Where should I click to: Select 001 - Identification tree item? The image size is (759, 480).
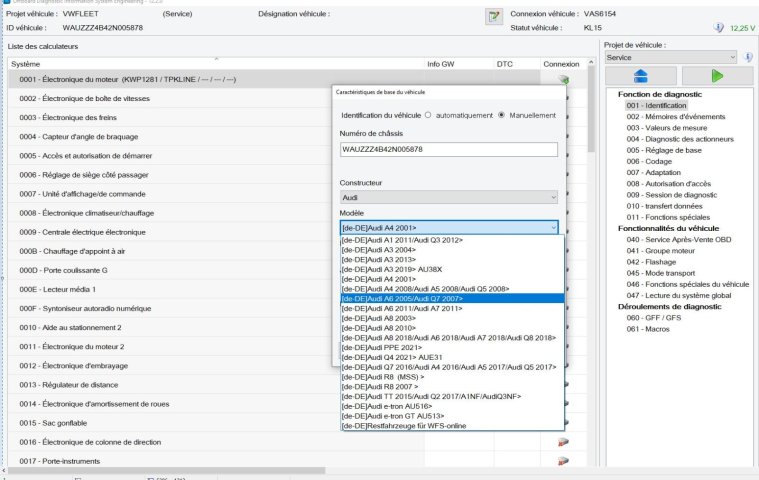(x=656, y=105)
